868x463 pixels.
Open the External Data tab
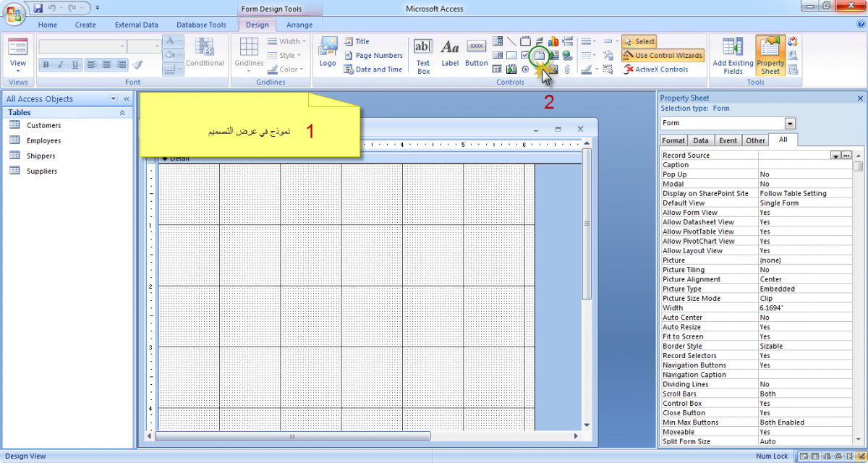[137, 25]
